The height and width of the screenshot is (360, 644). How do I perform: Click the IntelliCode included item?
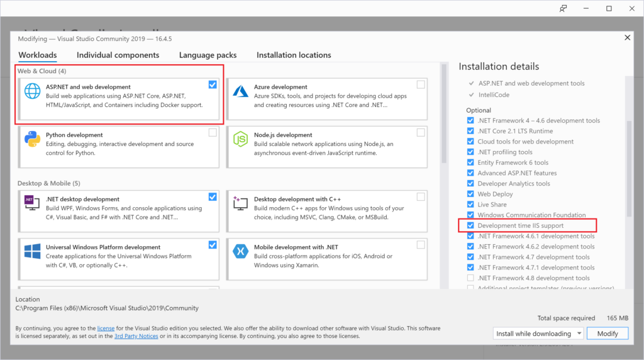494,95
